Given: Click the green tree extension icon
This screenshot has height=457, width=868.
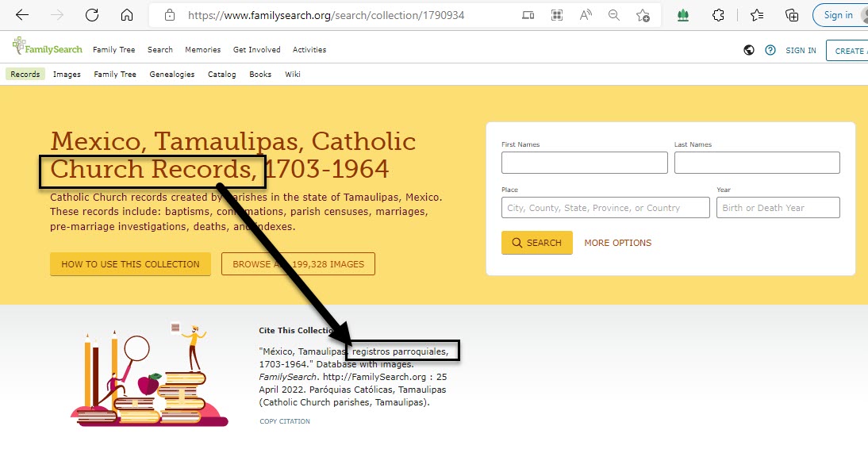Looking at the screenshot, I should point(683,15).
